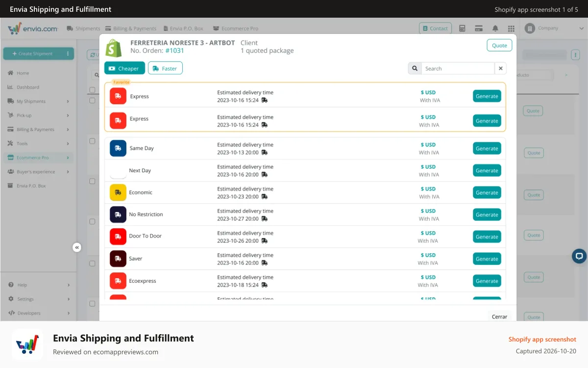Screen dimensions: 588x368
Task: Click the envia.com logo
Action: pos(33,28)
